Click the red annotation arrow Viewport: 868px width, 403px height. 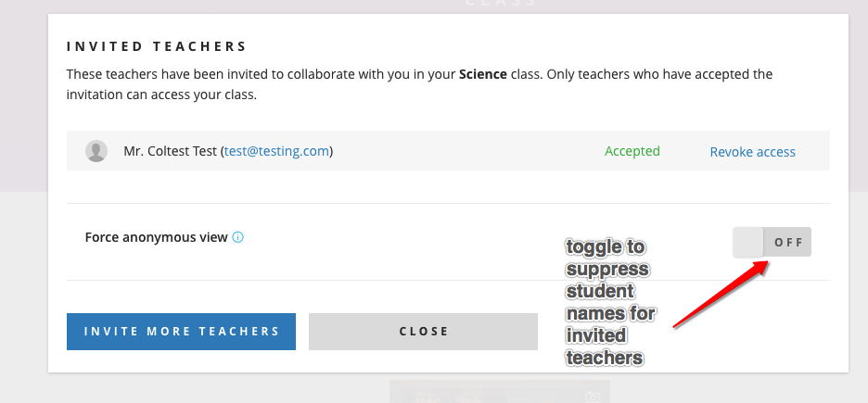pos(721,294)
